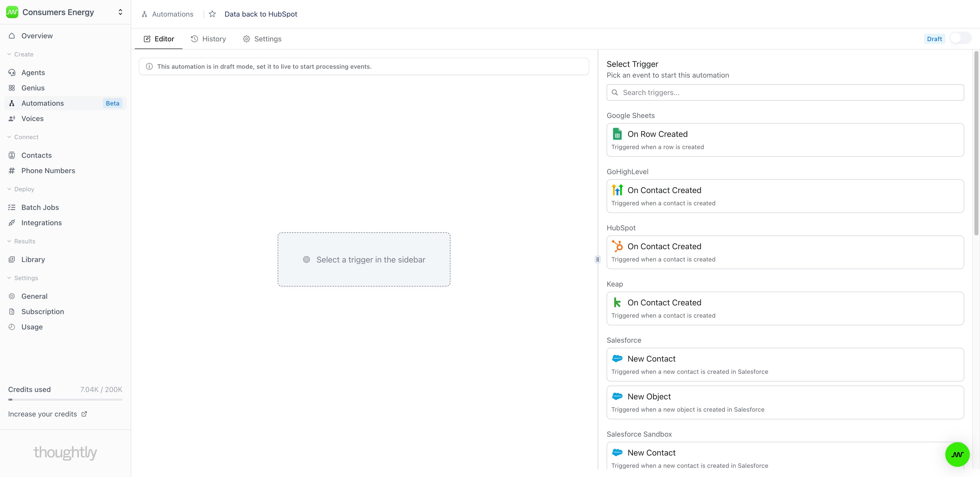Click the Consumers Energy logo icon
Screen dimensions: 980x477
[x=12, y=12]
